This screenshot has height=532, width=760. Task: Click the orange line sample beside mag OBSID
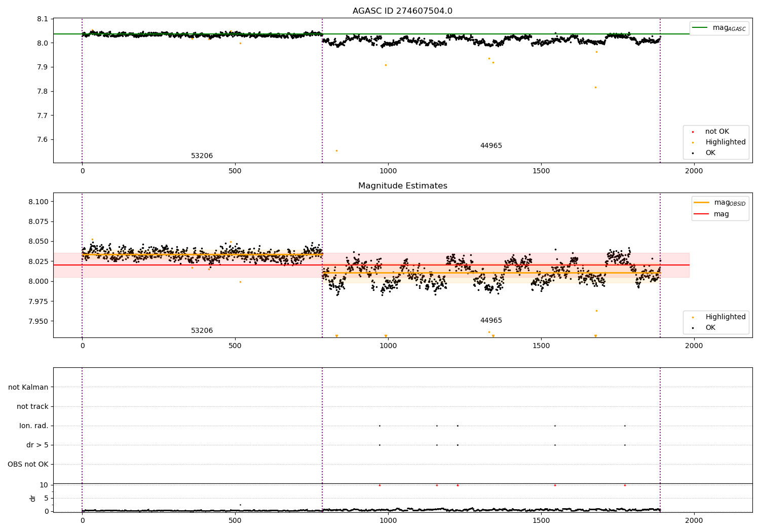[701, 203]
